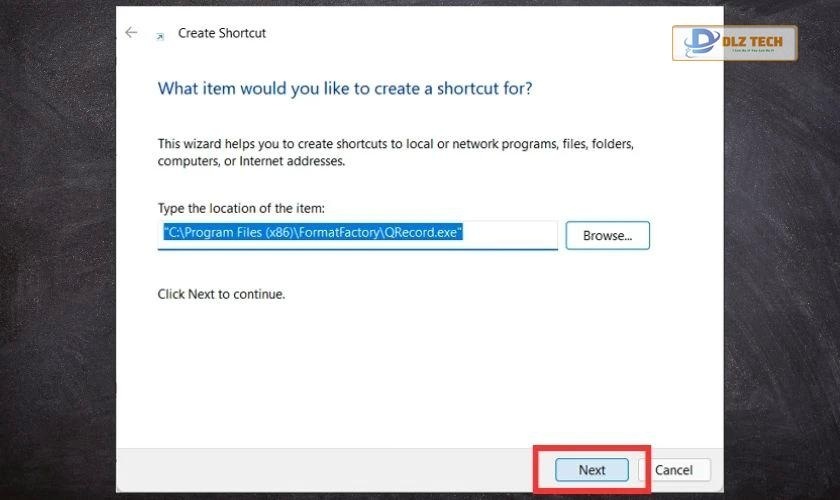Click QRecord.exe in the highlighted path
Viewport: 840px width, 500px height.
pos(424,233)
